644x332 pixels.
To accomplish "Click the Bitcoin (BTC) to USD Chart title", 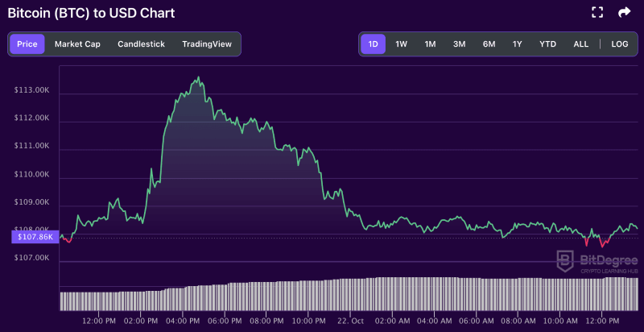I will pos(91,13).
